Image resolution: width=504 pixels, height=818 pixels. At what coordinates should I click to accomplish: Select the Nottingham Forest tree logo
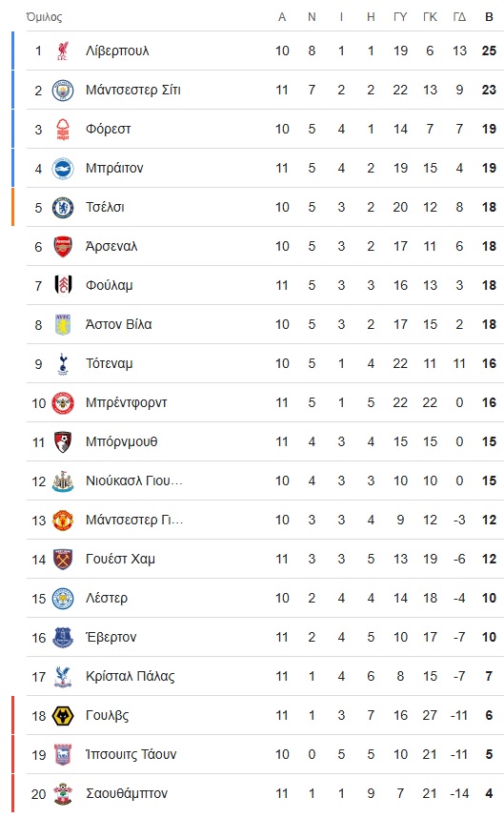click(63, 129)
